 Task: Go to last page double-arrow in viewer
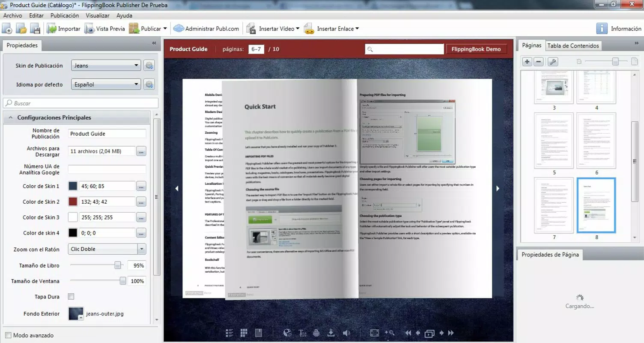click(x=451, y=333)
